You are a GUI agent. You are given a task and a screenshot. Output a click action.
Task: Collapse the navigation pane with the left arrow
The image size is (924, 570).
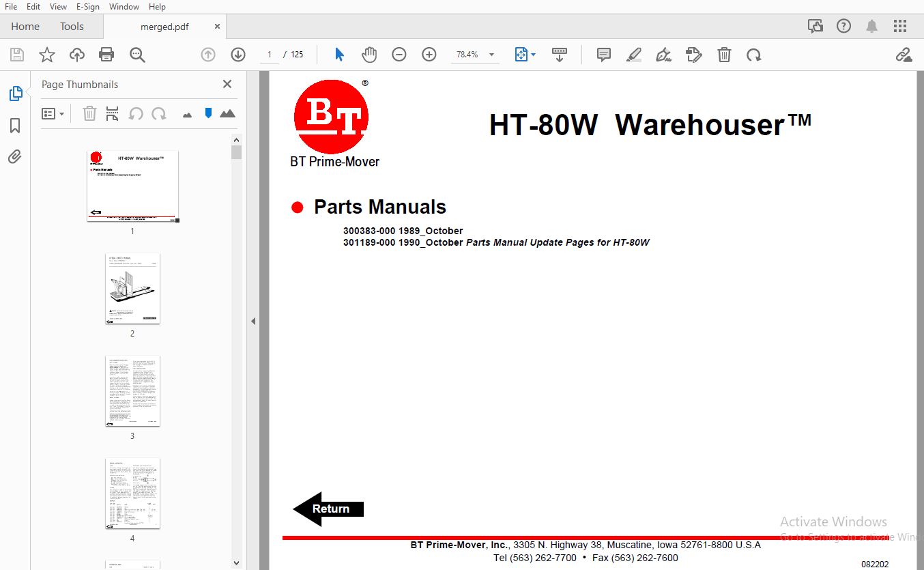253,321
